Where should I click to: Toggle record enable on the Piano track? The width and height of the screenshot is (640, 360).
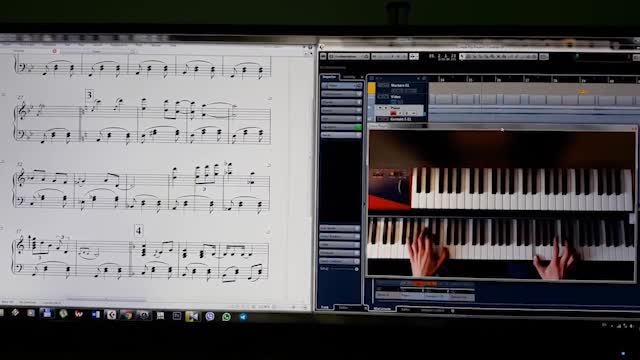393,113
